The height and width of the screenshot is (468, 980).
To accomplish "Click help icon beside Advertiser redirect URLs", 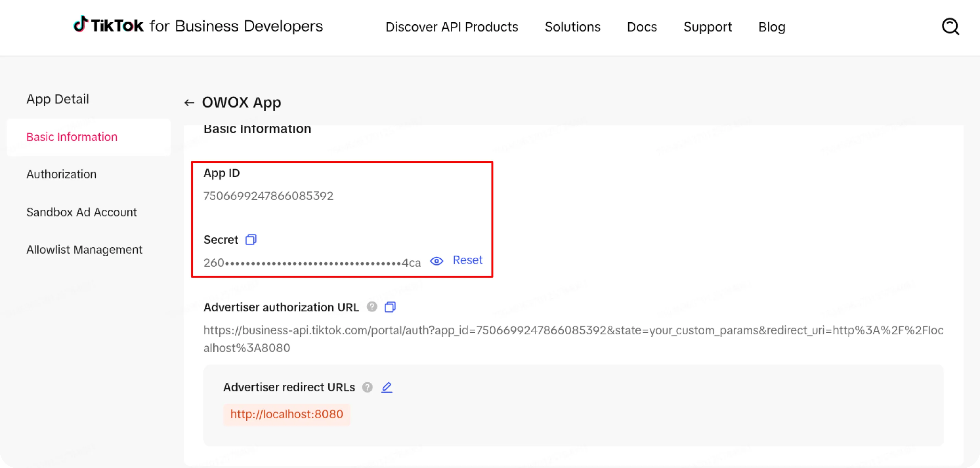I will [367, 387].
